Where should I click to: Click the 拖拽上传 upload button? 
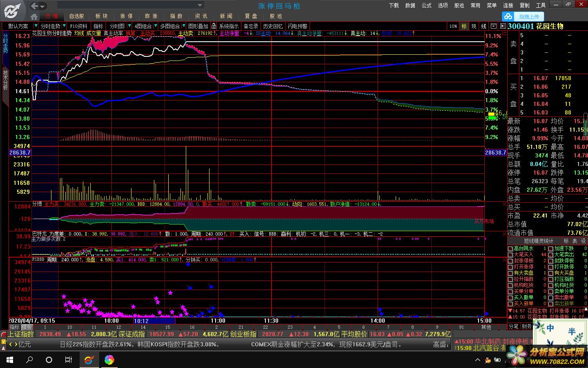523,16
